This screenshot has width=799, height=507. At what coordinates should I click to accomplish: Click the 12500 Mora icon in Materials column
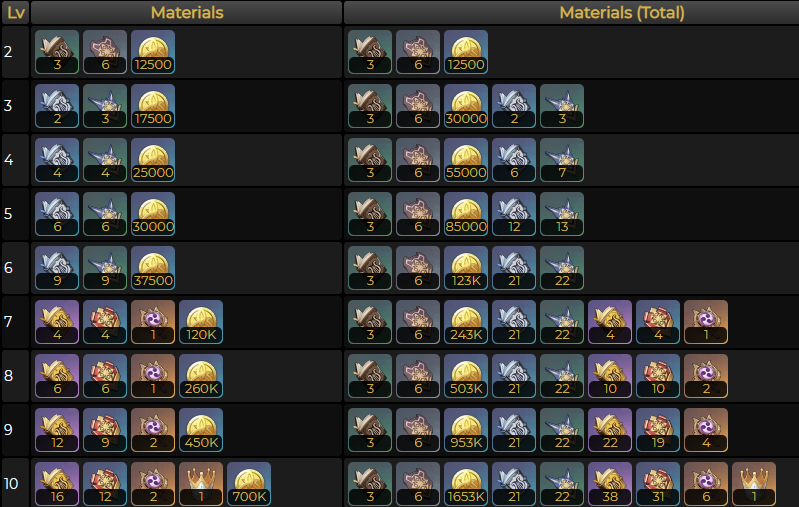click(153, 52)
